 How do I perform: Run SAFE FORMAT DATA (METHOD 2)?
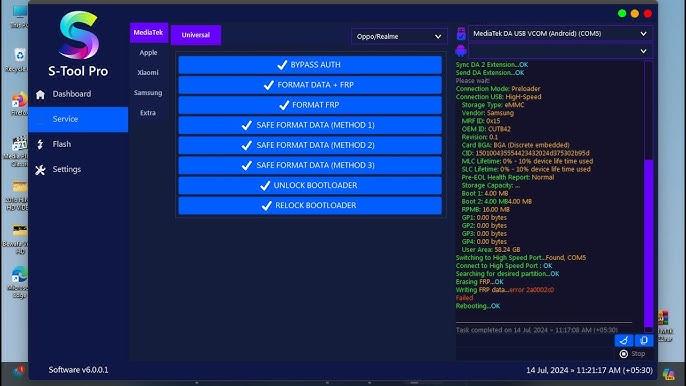pos(310,145)
